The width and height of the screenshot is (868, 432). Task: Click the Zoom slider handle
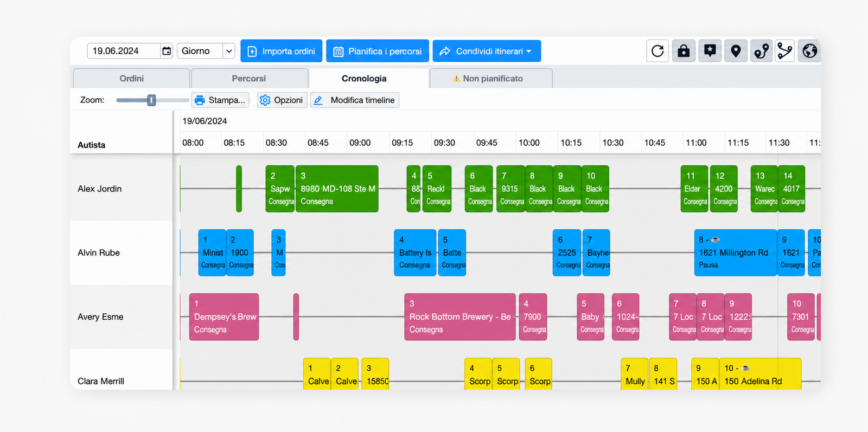pyautogui.click(x=151, y=100)
